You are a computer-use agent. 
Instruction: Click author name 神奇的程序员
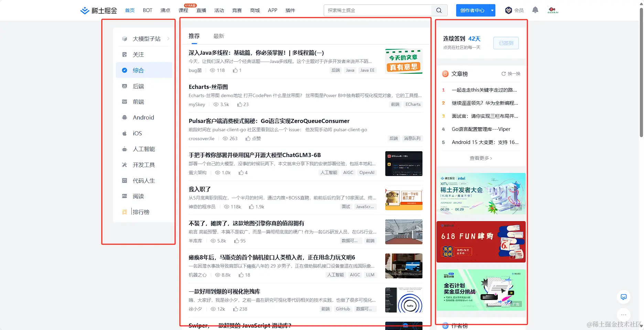pos(202,207)
